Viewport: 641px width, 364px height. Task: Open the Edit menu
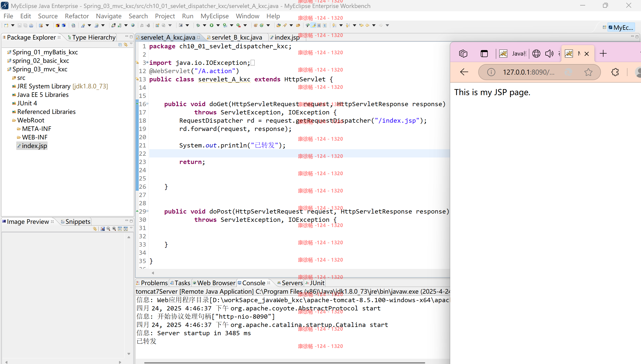pos(26,16)
